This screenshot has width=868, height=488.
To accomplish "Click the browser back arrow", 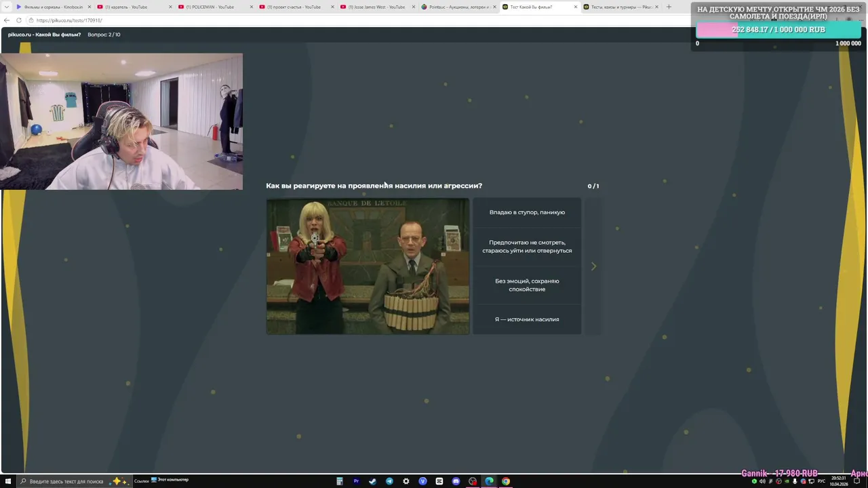I will click(x=7, y=20).
